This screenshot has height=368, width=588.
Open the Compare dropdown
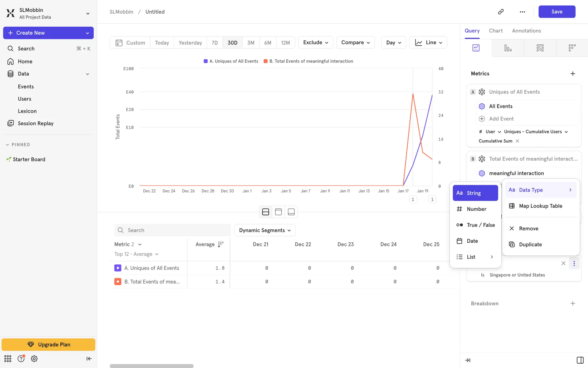pos(355,43)
